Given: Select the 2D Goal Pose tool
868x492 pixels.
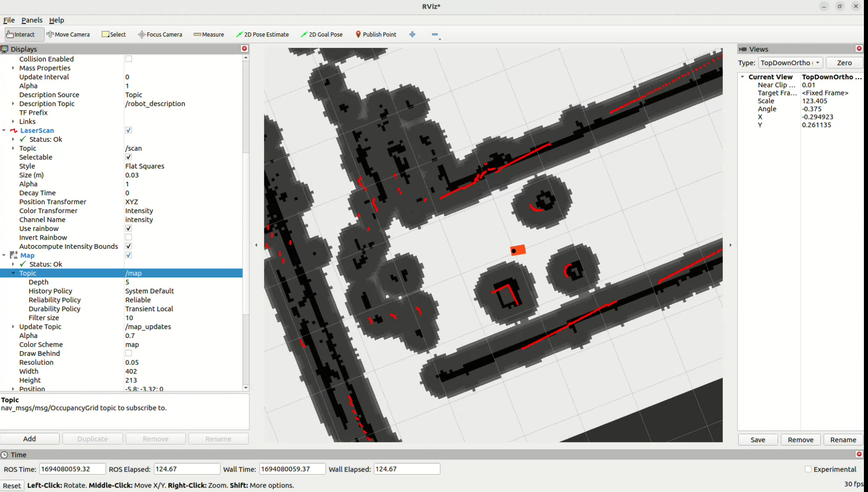Looking at the screenshot, I should point(322,34).
